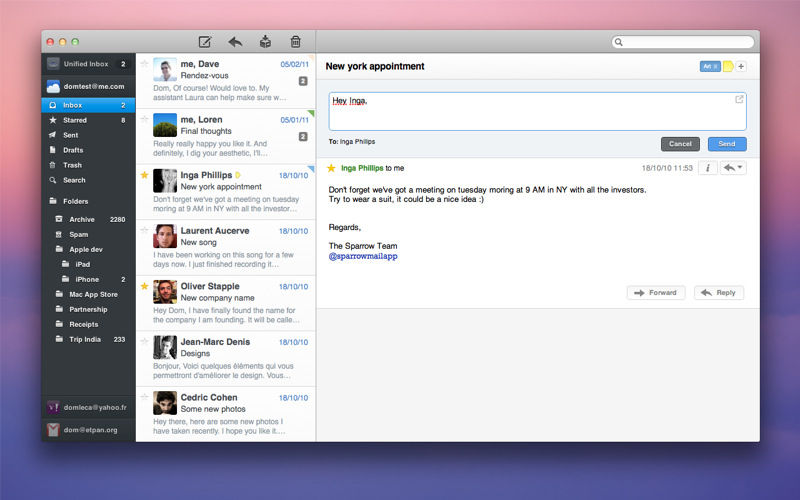Image resolution: width=800 pixels, height=500 pixels.
Task: Unstar the open message from Inga Phillips
Action: [x=331, y=168]
